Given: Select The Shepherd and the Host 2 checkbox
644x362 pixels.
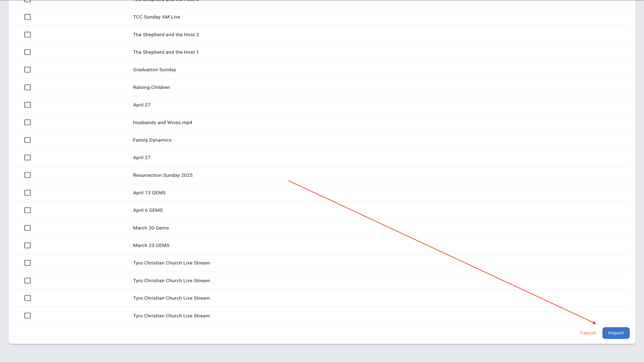Looking at the screenshot, I should [28, 35].
